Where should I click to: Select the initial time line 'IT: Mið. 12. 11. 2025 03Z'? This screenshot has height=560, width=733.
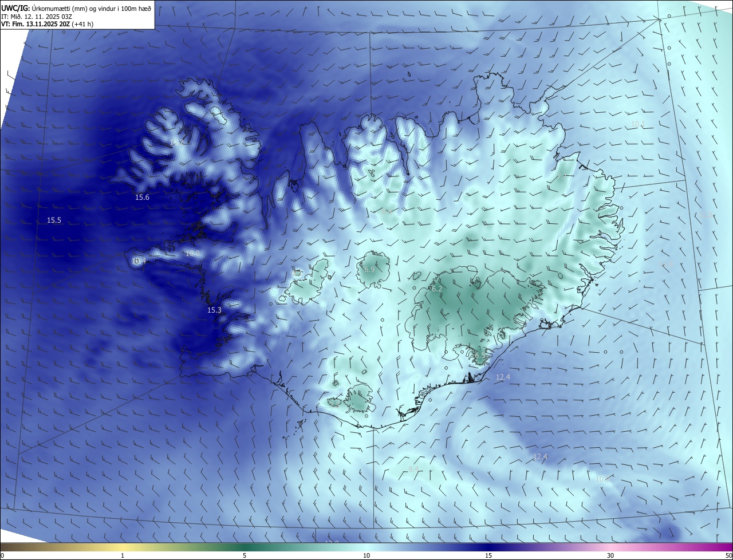point(37,16)
